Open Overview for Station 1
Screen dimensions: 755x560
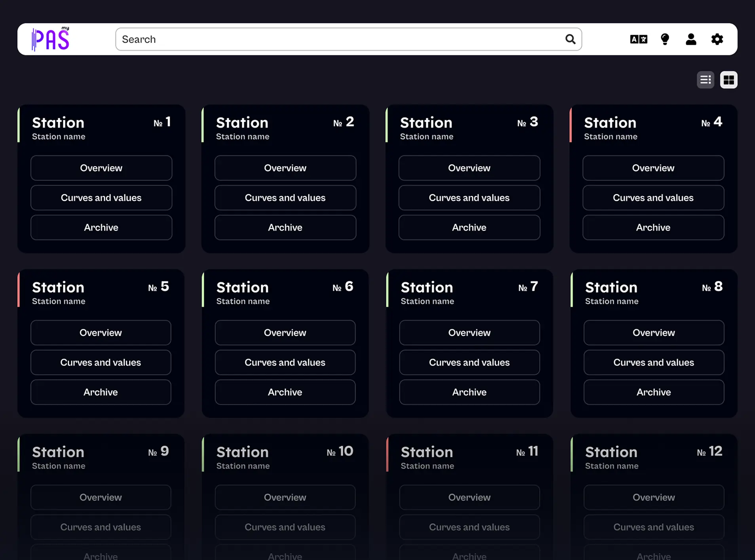101,168
